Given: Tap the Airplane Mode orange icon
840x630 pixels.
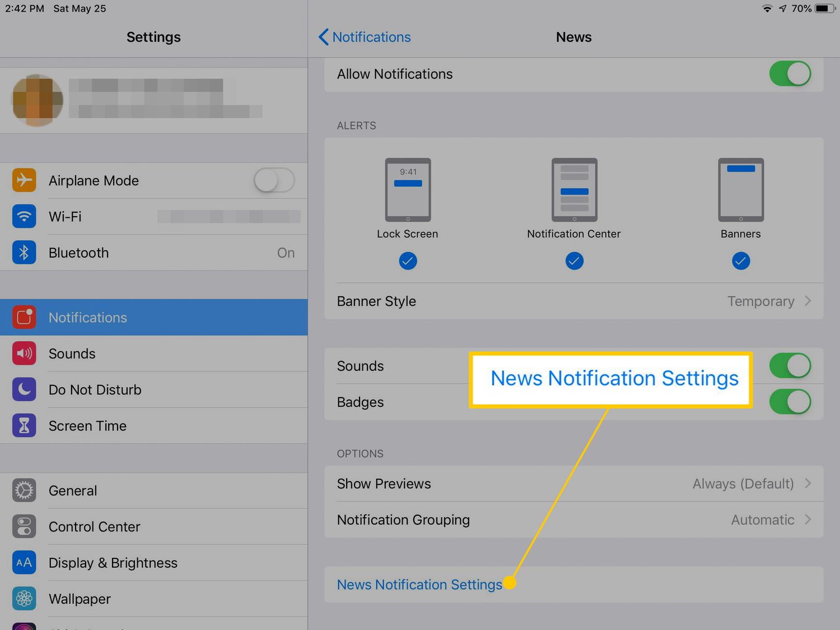Looking at the screenshot, I should point(24,180).
